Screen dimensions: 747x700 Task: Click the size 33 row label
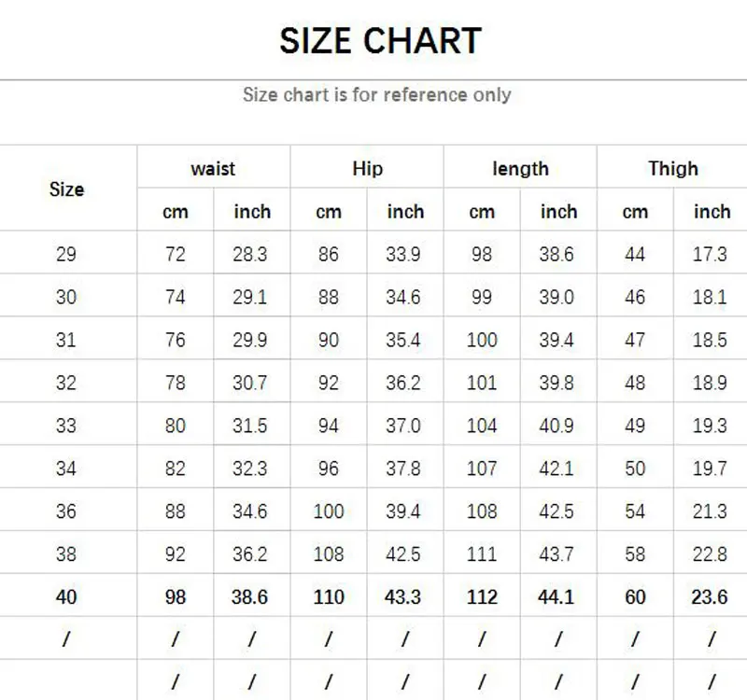tap(65, 426)
